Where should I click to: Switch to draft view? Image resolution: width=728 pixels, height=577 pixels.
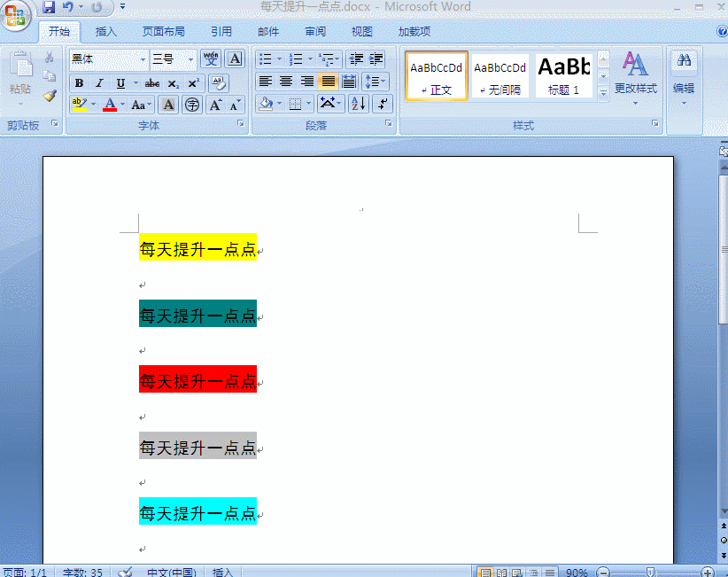[550, 573]
